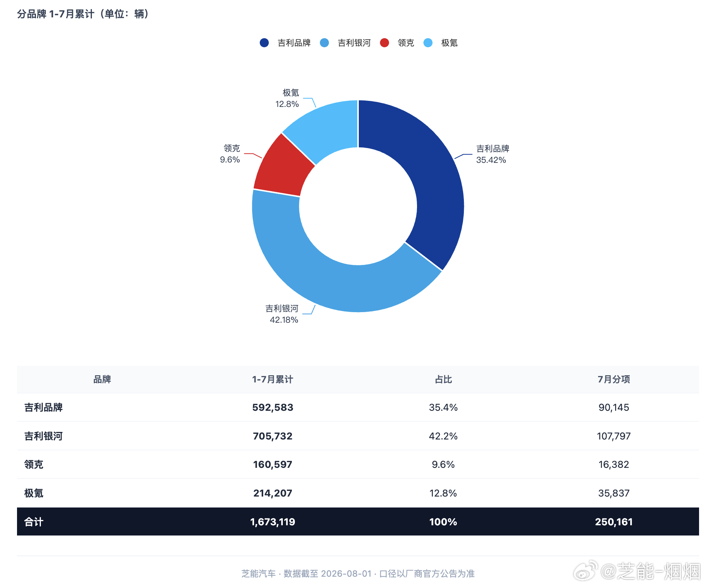Click the July value 107,797
Image resolution: width=707 pixels, height=588 pixels.
(x=614, y=436)
